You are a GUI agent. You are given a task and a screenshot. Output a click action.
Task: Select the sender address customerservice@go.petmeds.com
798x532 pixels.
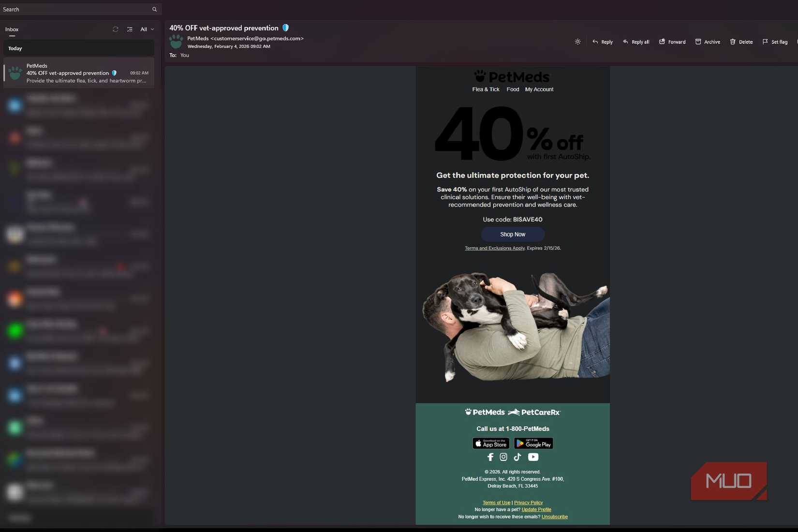(257, 39)
